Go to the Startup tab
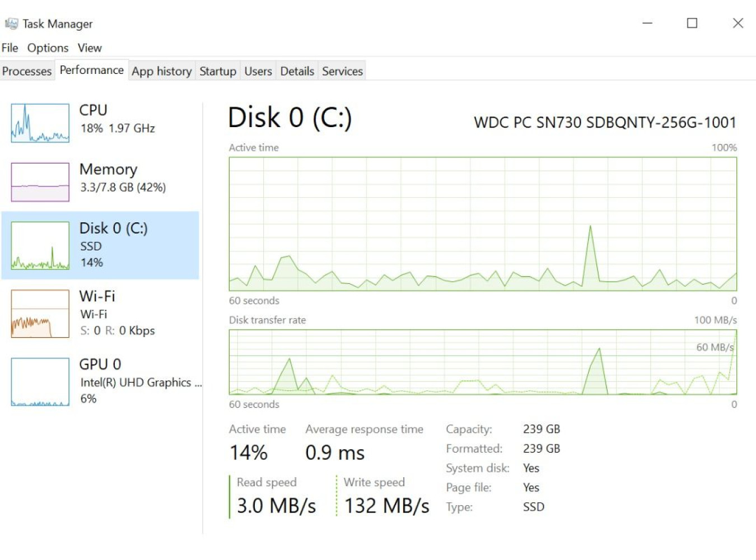 tap(218, 71)
